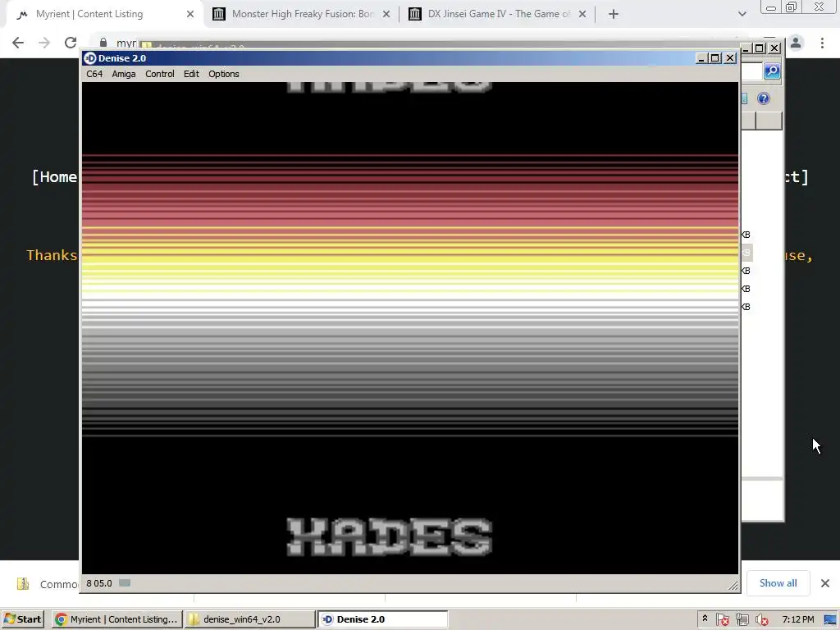The width and height of the screenshot is (840, 630).
Task: Close the Monster High Freaky Fusion tab
Action: click(386, 14)
